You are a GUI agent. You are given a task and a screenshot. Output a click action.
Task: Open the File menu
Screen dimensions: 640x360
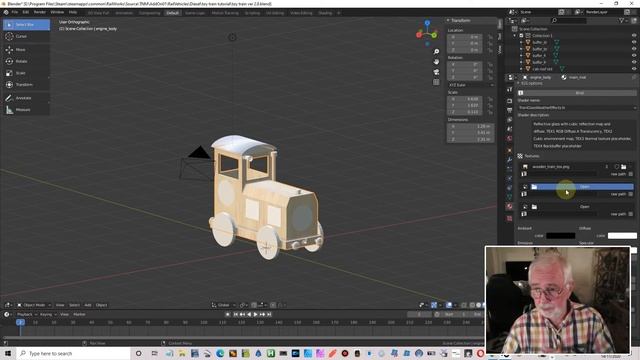point(15,13)
